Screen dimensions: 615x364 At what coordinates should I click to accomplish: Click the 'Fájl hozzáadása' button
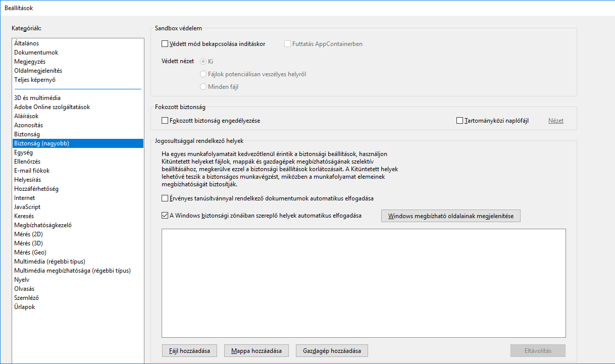click(x=189, y=350)
